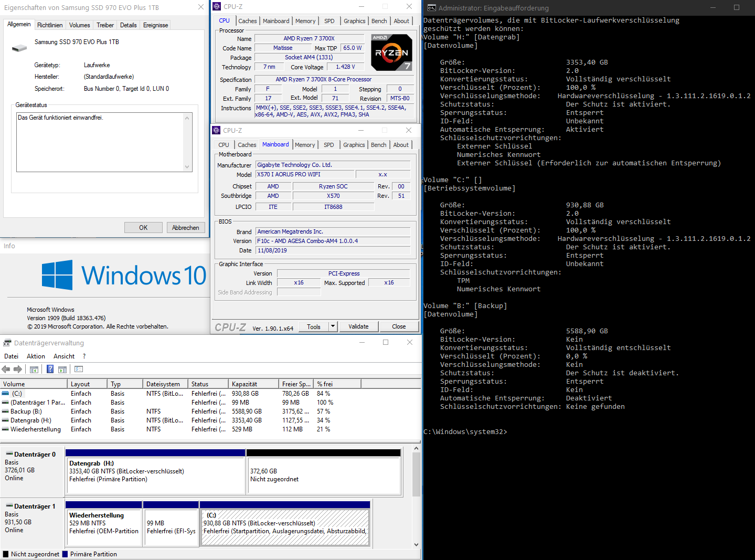The height and width of the screenshot is (560, 755).
Task: Open Tools dropdown arrow in CPU-Z
Action: pos(332,326)
